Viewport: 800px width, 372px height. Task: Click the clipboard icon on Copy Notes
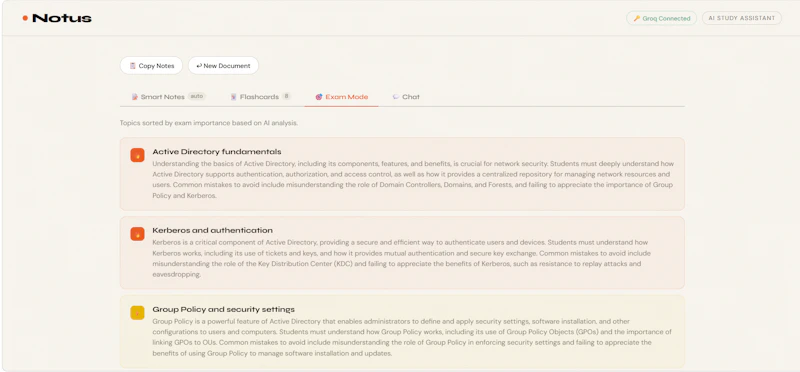[133, 66]
